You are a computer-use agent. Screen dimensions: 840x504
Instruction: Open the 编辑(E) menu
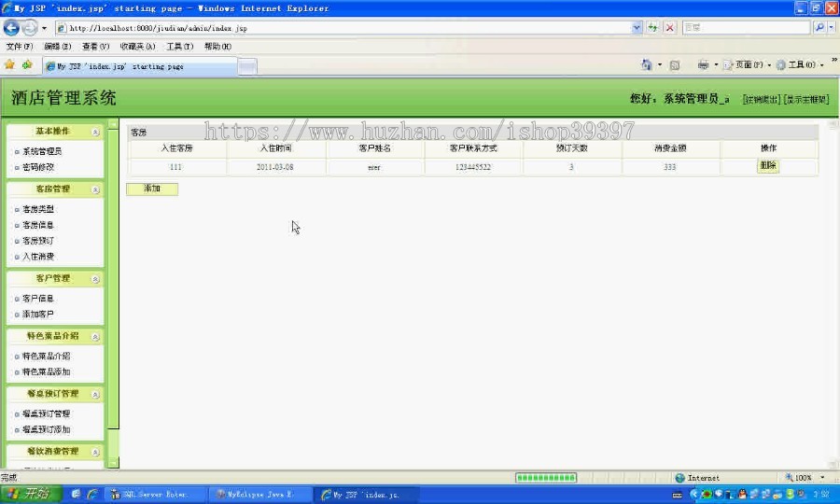click(57, 47)
